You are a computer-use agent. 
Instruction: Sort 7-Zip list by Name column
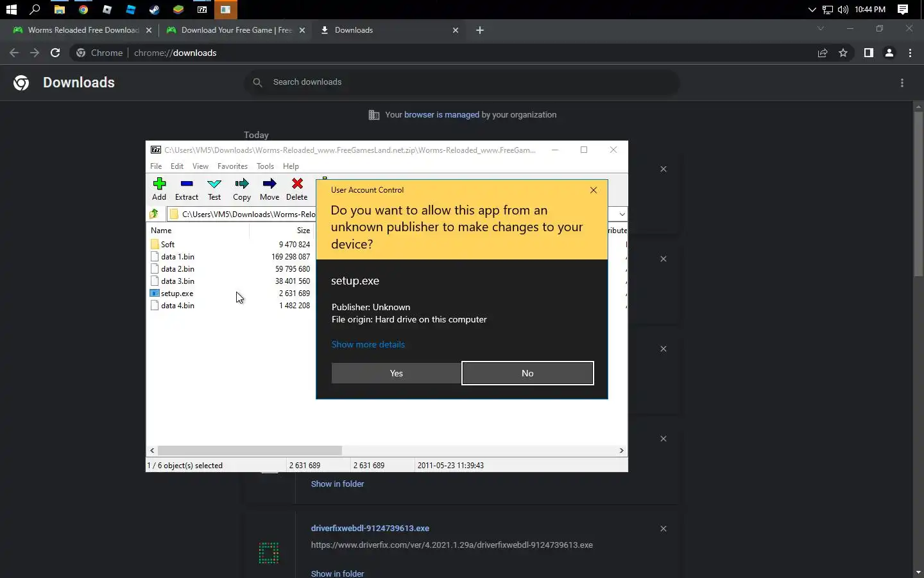[198, 231]
